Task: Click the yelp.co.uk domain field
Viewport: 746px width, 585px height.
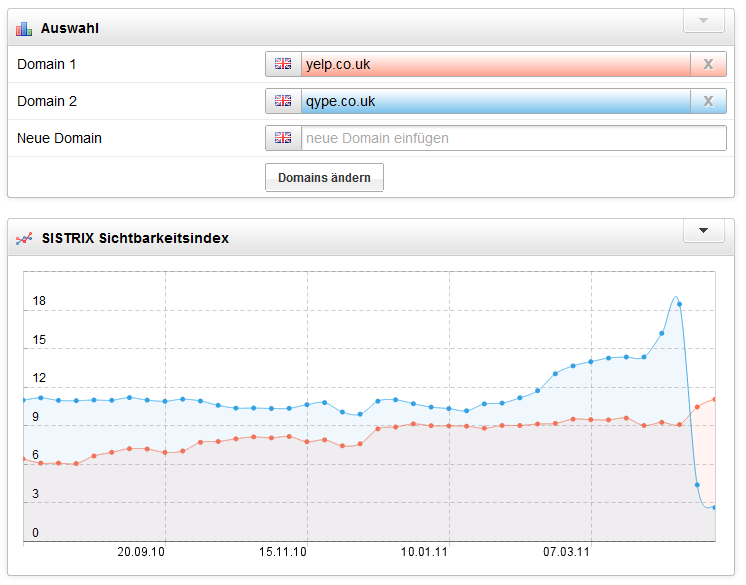Action: coord(495,64)
